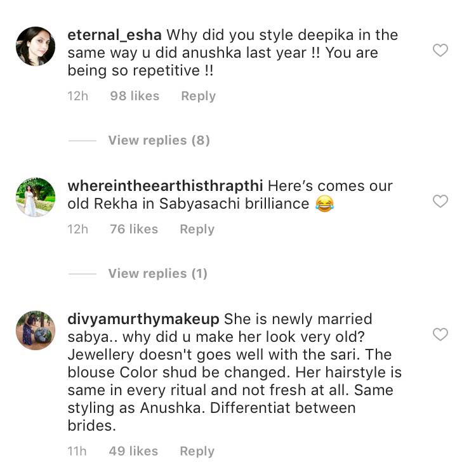This screenshot has height=470, width=476.
Task: Visit whereintheearthisthrapthi username link
Action: point(165,186)
